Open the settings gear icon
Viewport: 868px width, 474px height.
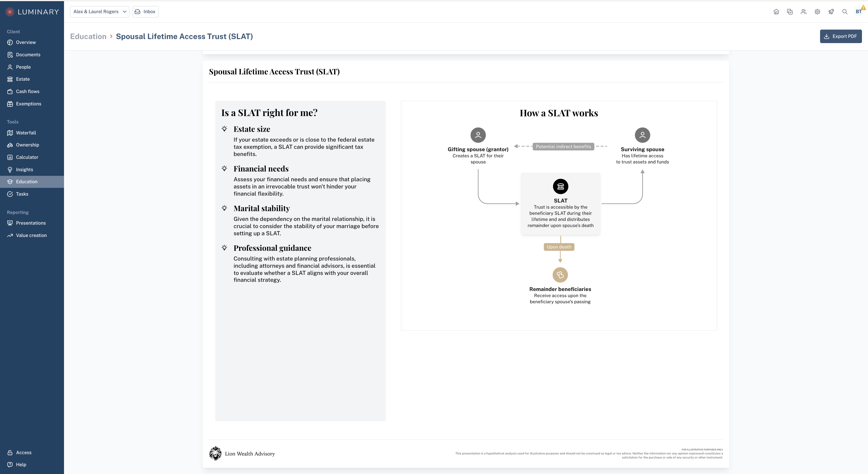click(817, 12)
